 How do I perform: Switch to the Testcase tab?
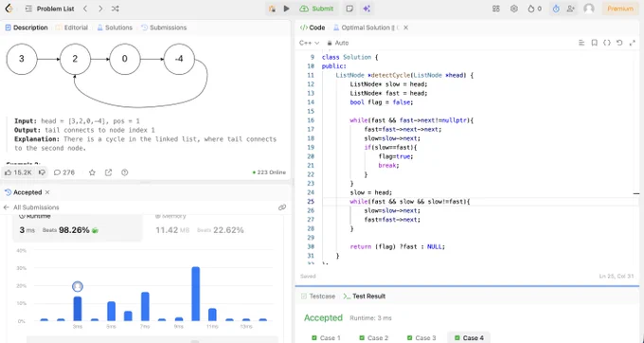(x=318, y=297)
